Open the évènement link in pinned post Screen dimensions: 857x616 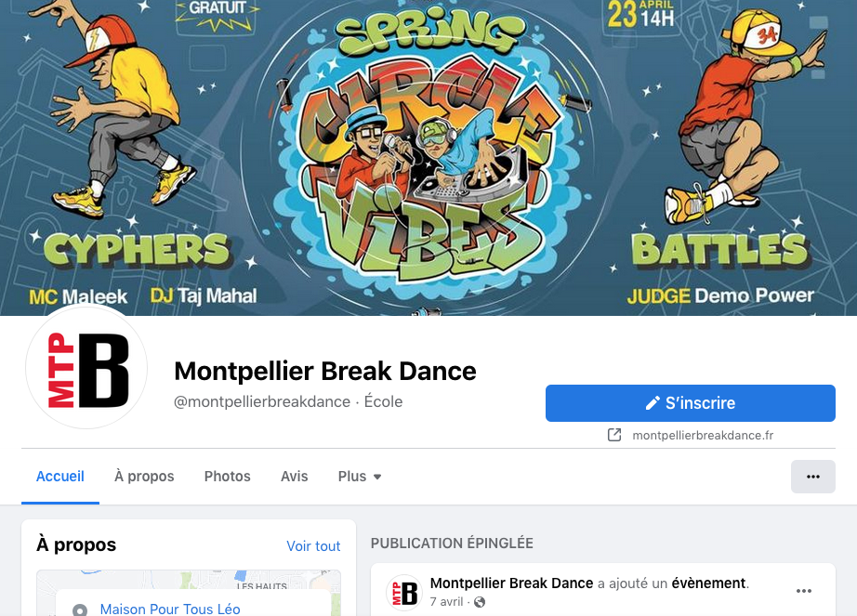coord(708,583)
